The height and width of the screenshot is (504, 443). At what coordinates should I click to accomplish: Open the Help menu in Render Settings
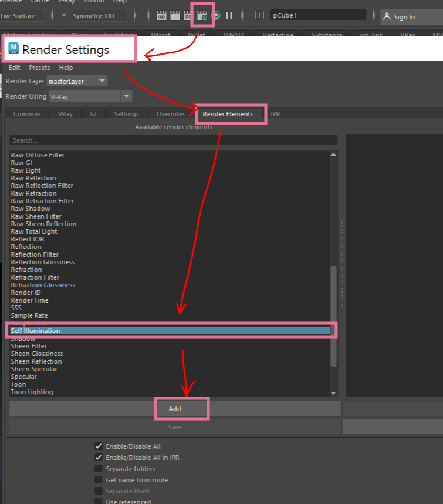point(66,68)
